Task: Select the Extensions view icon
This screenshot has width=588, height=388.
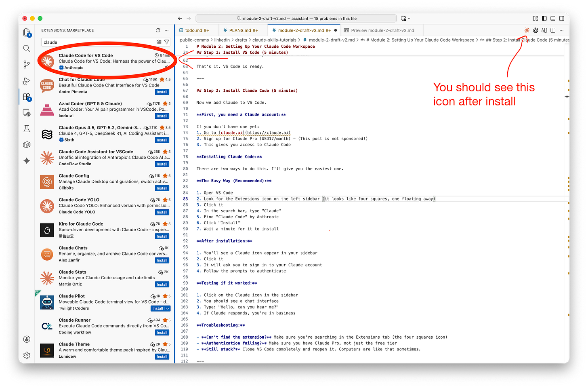Action: 27,97
